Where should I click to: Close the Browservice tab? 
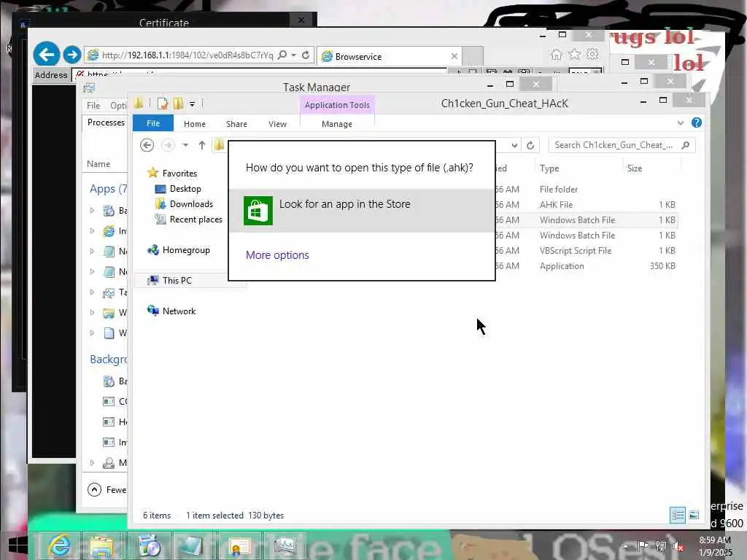coord(454,56)
